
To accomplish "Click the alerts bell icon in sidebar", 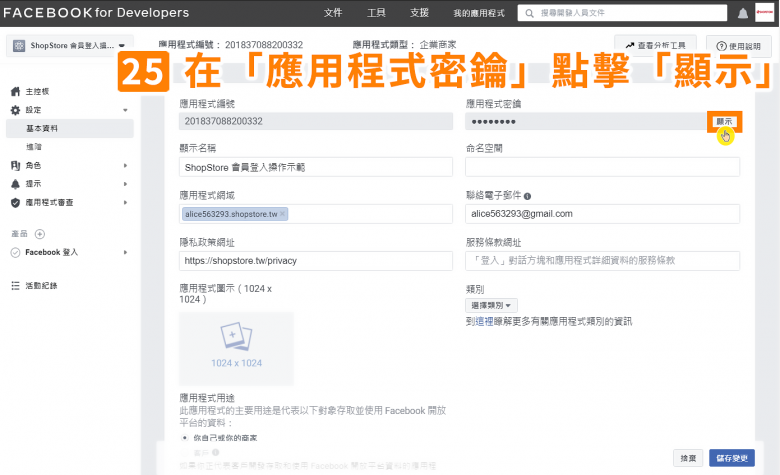I will [15, 184].
